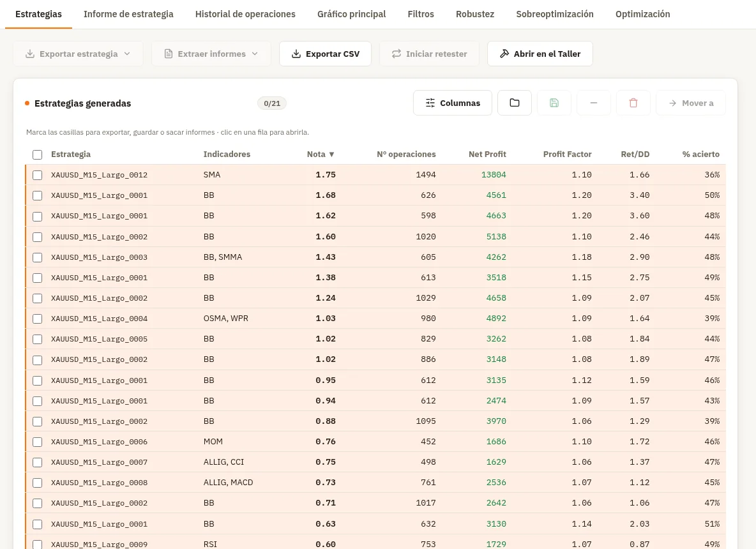Click the MOM indicator cell

coord(213,442)
